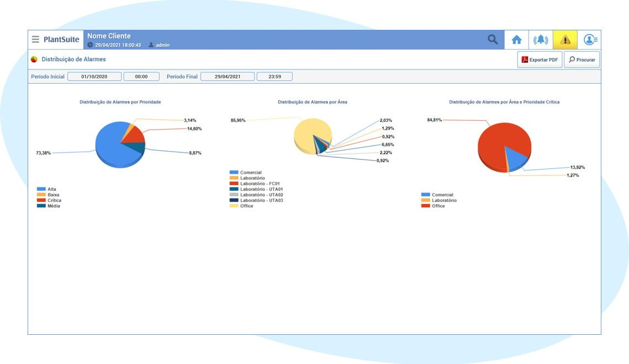Viewport: 629px width, 364px height.
Task: Click the Laboratório - UTA03 legend swatch
Action: click(234, 200)
